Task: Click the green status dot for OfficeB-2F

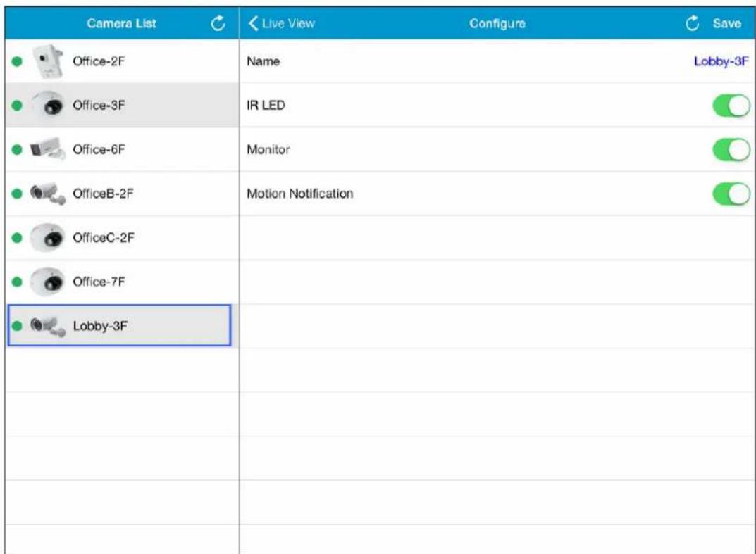Action: [17, 194]
